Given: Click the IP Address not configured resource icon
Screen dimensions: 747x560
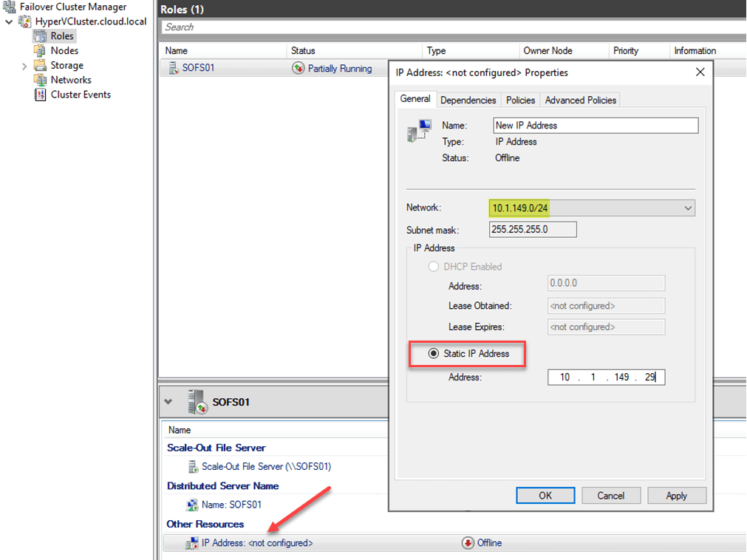Looking at the screenshot, I should pos(192,543).
